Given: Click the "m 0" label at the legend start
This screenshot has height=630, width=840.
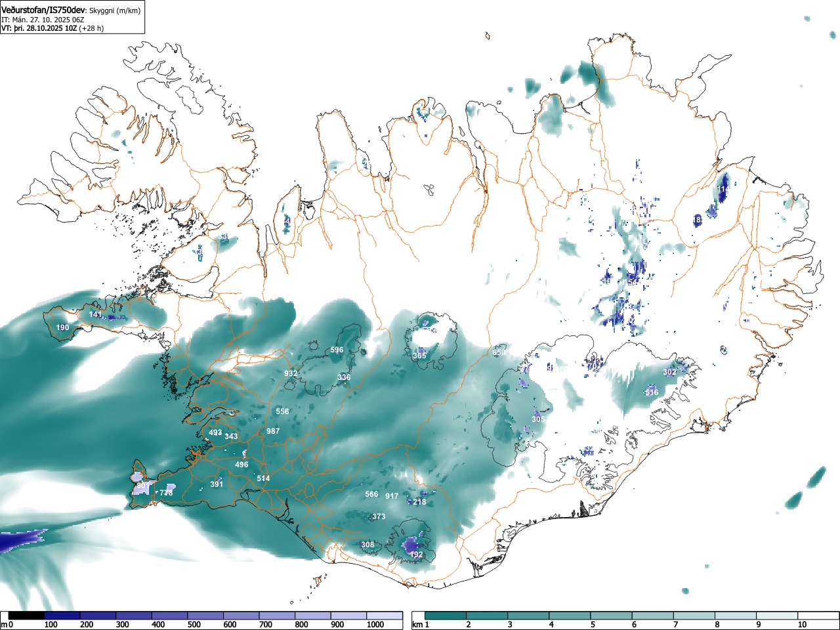Looking at the screenshot, I should (x=7, y=625).
